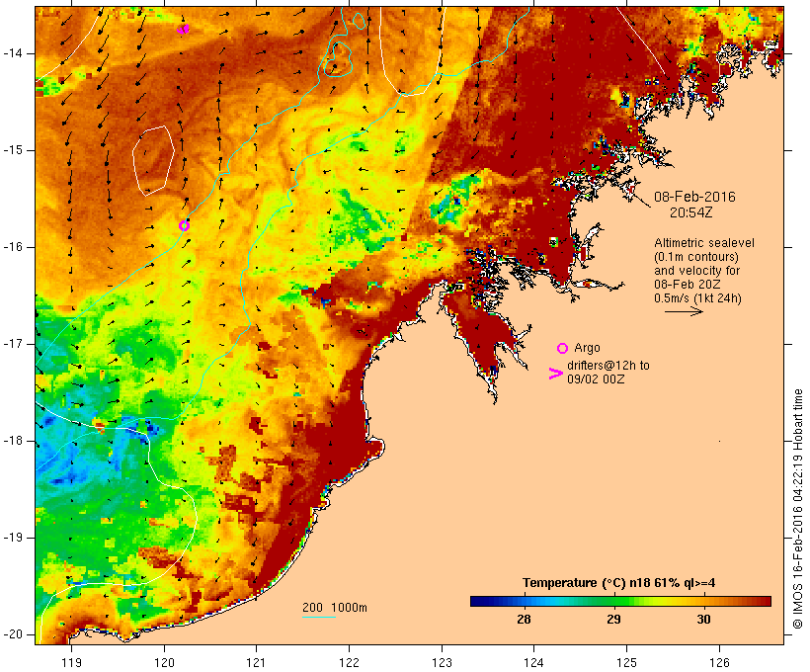Click the '0.5m/s (1kt 24h)' text

pos(697,297)
